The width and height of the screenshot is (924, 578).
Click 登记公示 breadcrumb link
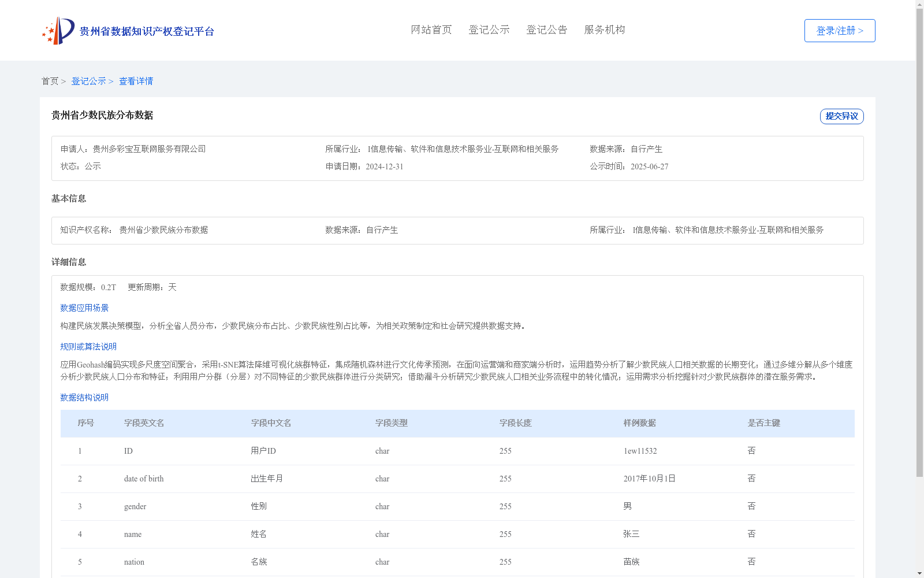coord(88,81)
